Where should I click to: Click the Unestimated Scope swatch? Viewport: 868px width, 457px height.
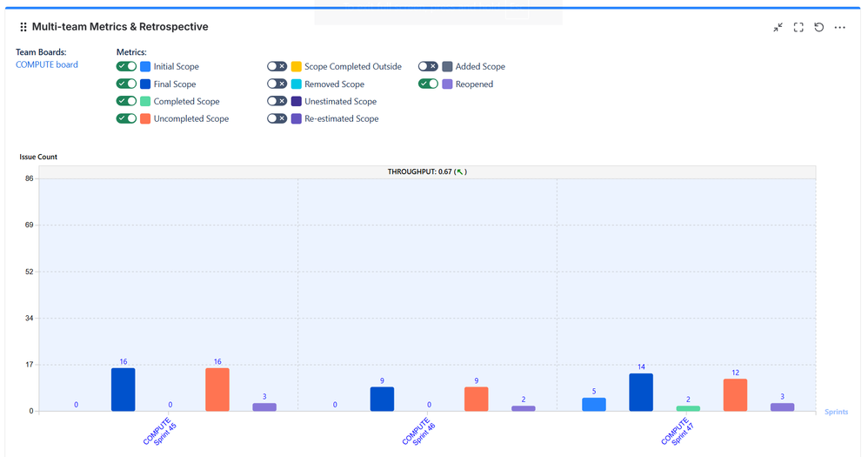point(297,101)
